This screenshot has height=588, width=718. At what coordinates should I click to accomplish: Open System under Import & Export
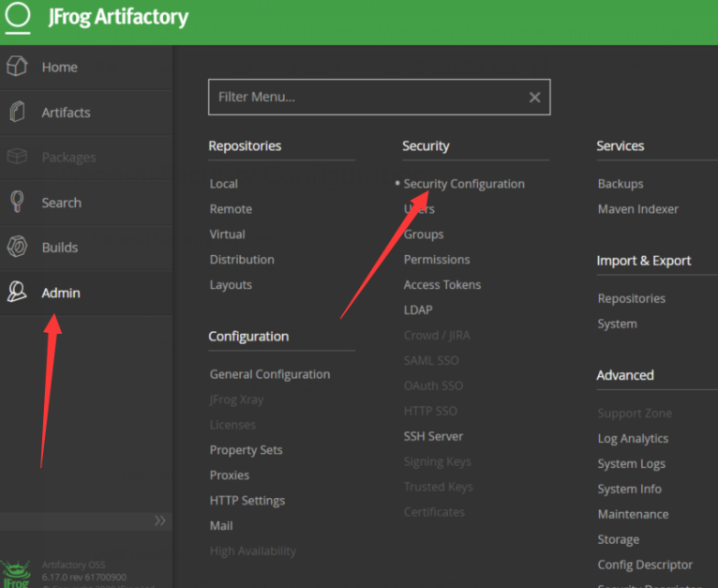[618, 324]
